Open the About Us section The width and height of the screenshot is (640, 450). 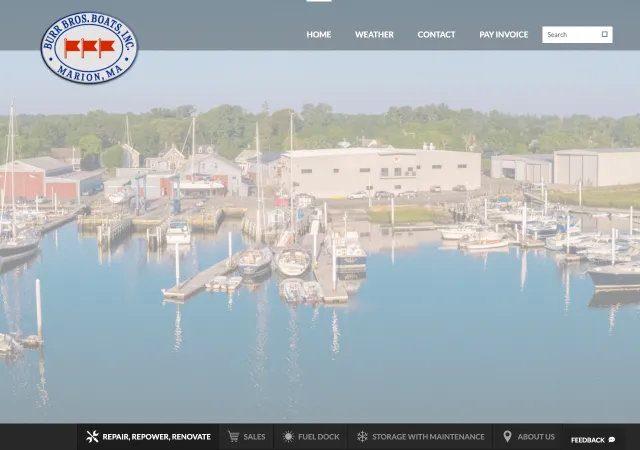click(529, 437)
